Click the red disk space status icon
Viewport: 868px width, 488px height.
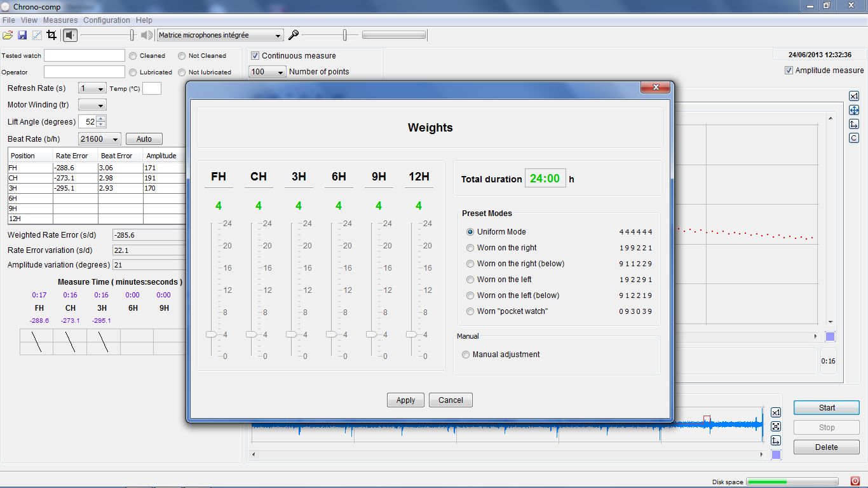(855, 481)
